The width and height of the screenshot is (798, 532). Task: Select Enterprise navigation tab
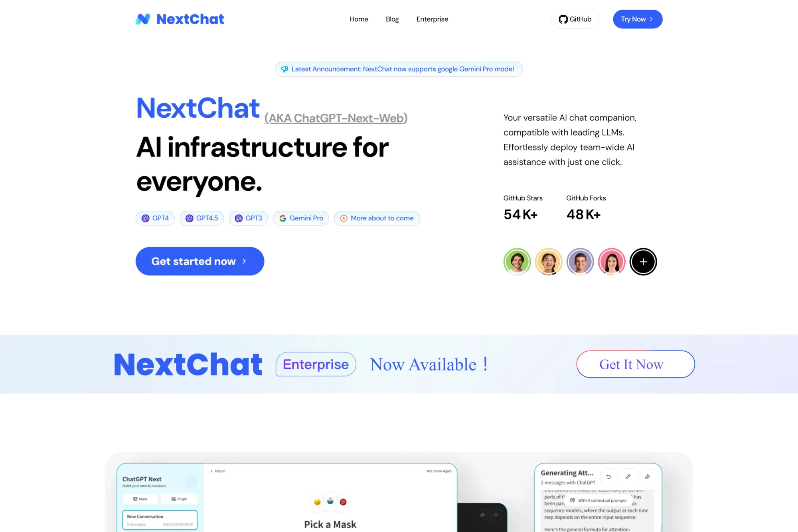pyautogui.click(x=432, y=19)
